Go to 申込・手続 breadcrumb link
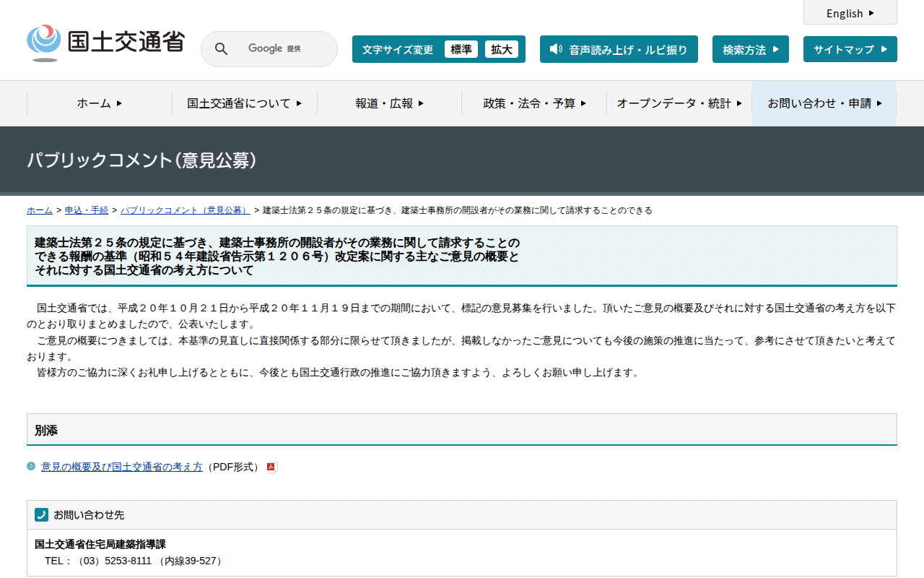 click(87, 210)
